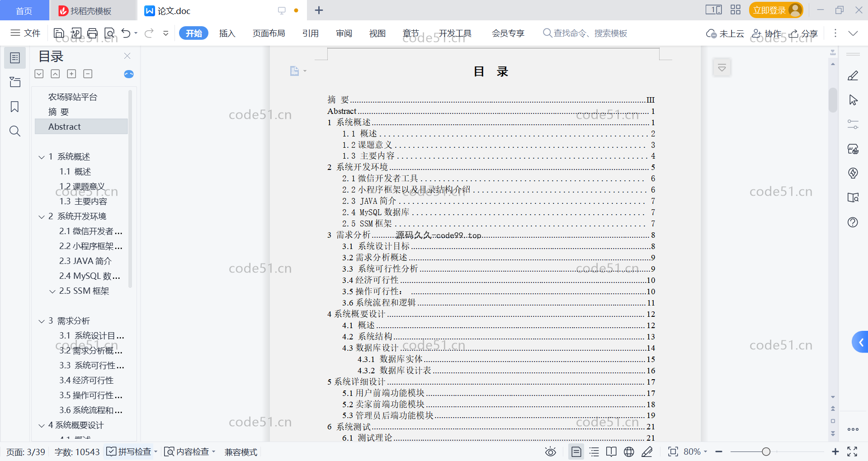Redo the last action

(x=149, y=33)
